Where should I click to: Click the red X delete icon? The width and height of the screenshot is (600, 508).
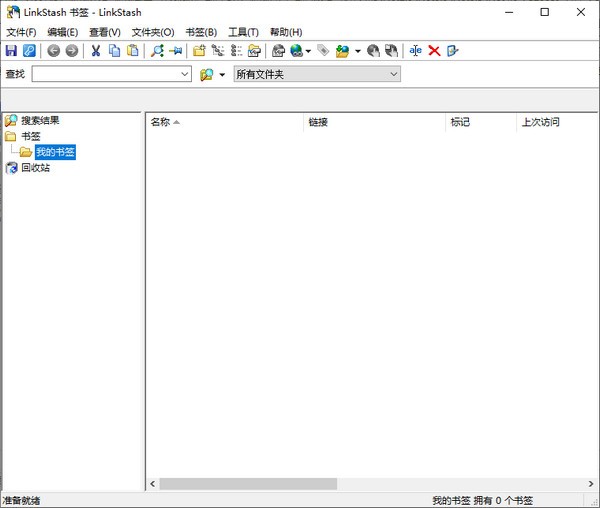[x=434, y=51]
